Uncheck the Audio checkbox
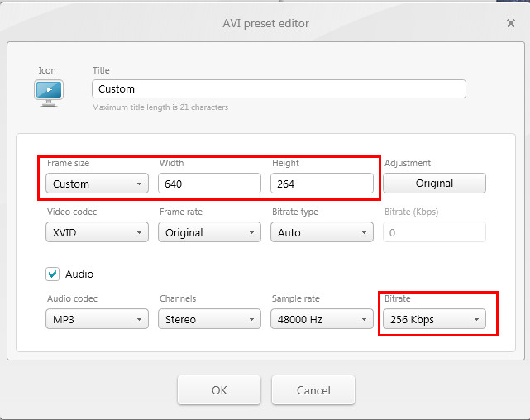 (53, 274)
